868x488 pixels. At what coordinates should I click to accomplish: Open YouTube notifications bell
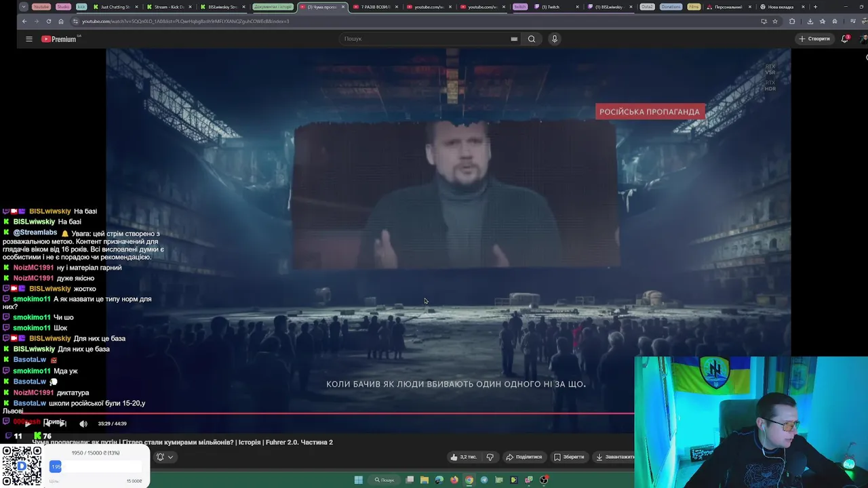(845, 39)
